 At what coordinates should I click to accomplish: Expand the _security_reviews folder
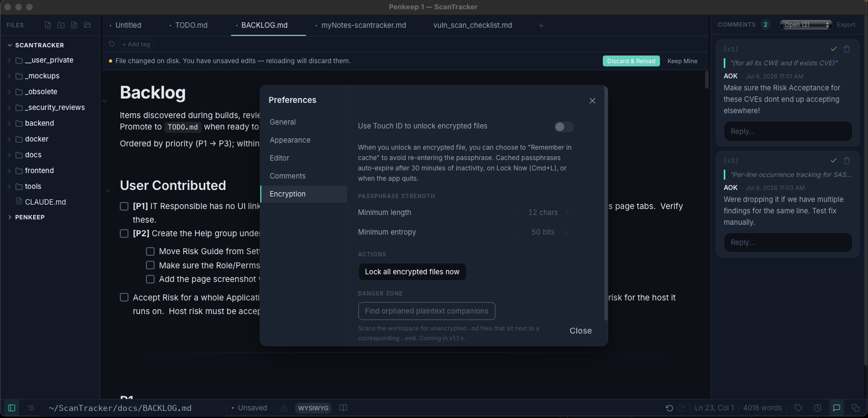9,108
